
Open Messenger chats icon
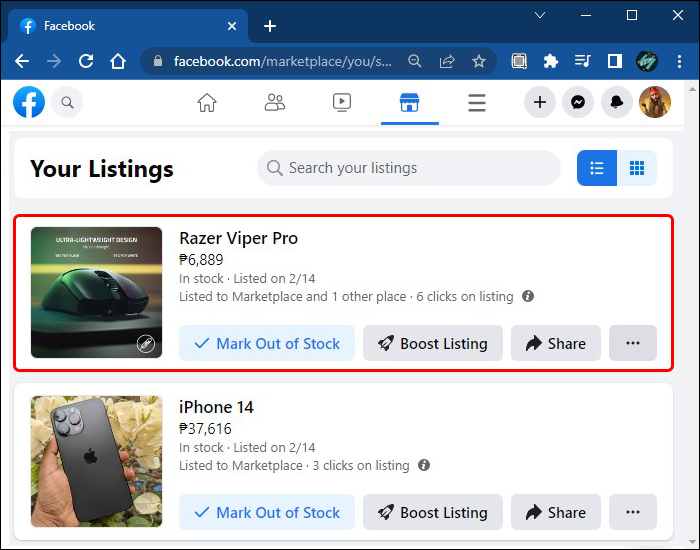click(578, 102)
